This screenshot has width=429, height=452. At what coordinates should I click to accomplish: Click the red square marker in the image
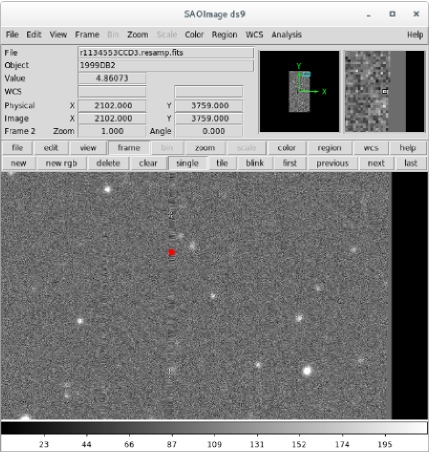(172, 252)
